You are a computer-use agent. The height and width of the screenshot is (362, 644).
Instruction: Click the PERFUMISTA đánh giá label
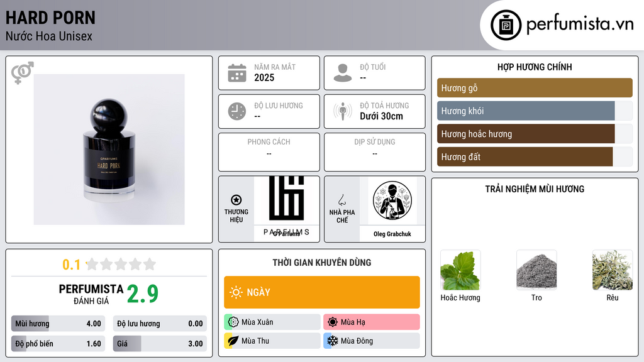tap(91, 295)
